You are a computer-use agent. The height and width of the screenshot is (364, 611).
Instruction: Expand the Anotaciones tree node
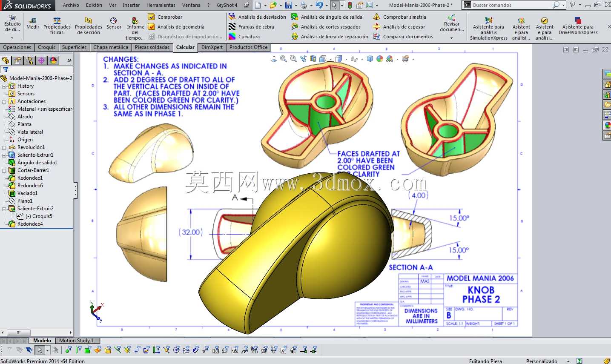point(4,101)
